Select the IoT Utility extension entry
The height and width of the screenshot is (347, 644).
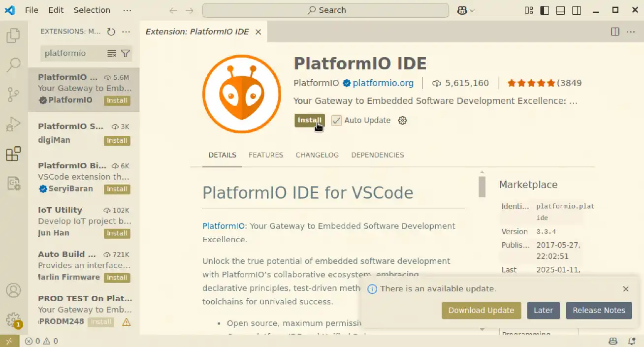pyautogui.click(x=84, y=222)
